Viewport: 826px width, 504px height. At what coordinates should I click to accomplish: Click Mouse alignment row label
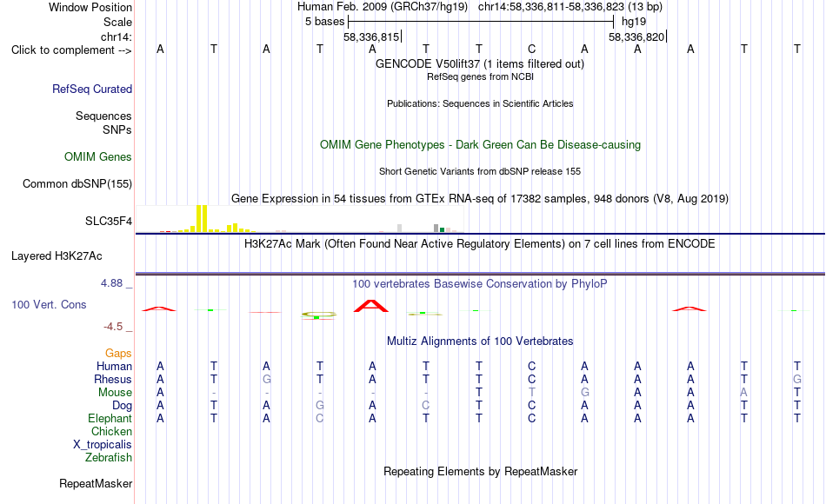pyautogui.click(x=115, y=393)
